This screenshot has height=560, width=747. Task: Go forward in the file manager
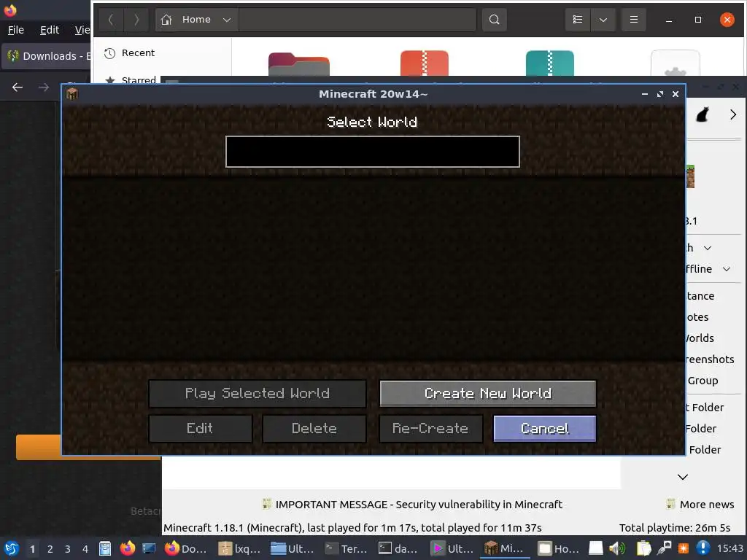136,20
